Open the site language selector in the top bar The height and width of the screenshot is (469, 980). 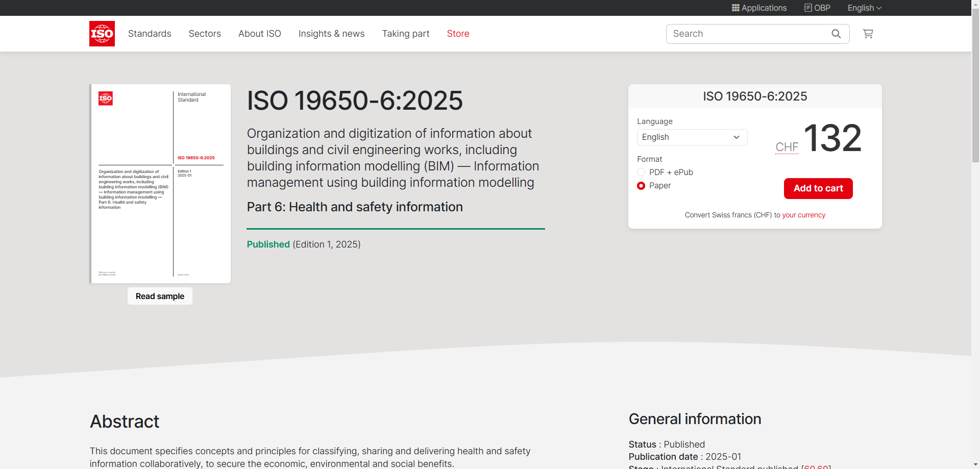pos(864,8)
